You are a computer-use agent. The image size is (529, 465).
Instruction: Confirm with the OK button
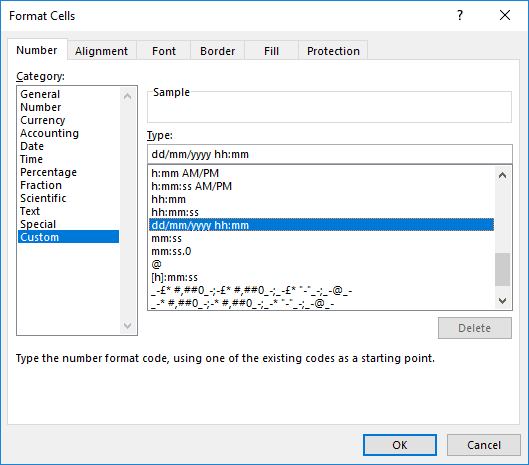click(400, 445)
